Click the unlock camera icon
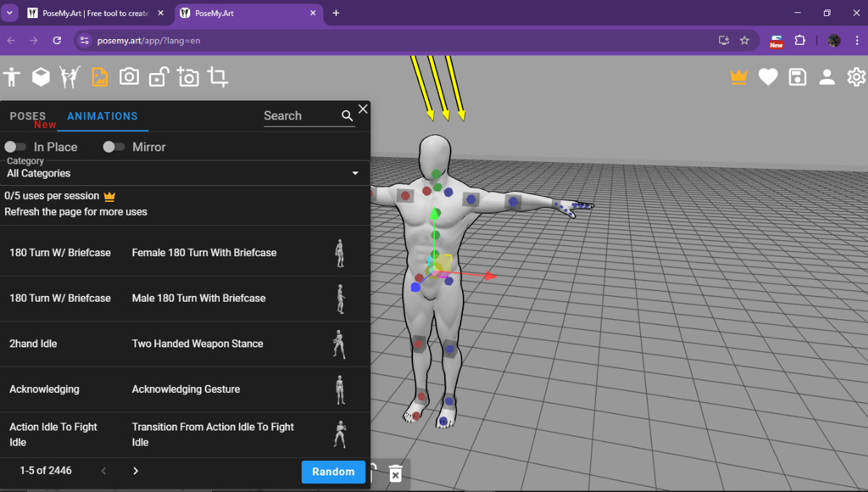This screenshot has height=492, width=868. 158,77
